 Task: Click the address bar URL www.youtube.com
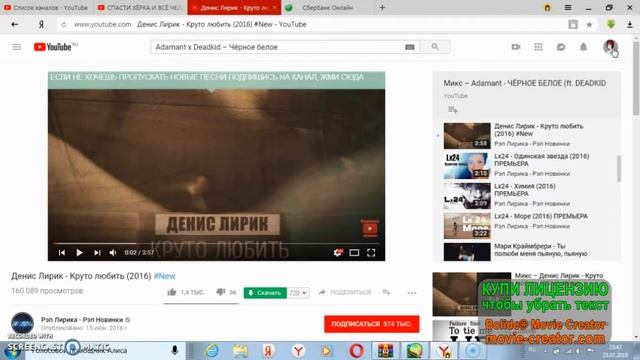point(102,24)
